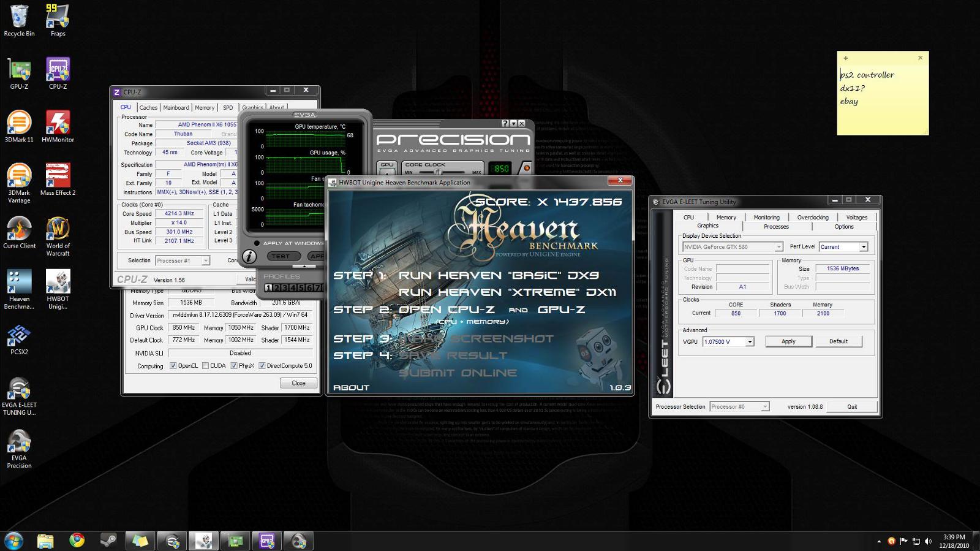Open the Processes tab in E-LEET
The width and height of the screenshot is (980, 551).
[776, 226]
